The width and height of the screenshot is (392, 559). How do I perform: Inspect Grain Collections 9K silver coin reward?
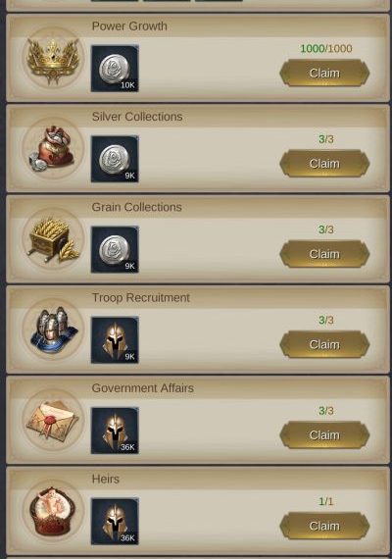tap(115, 249)
